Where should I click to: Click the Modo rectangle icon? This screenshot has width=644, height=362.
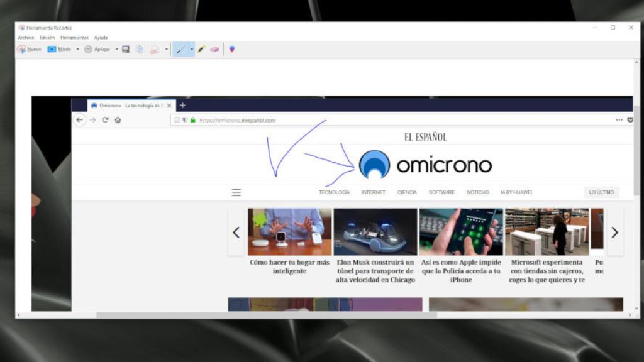52,49
